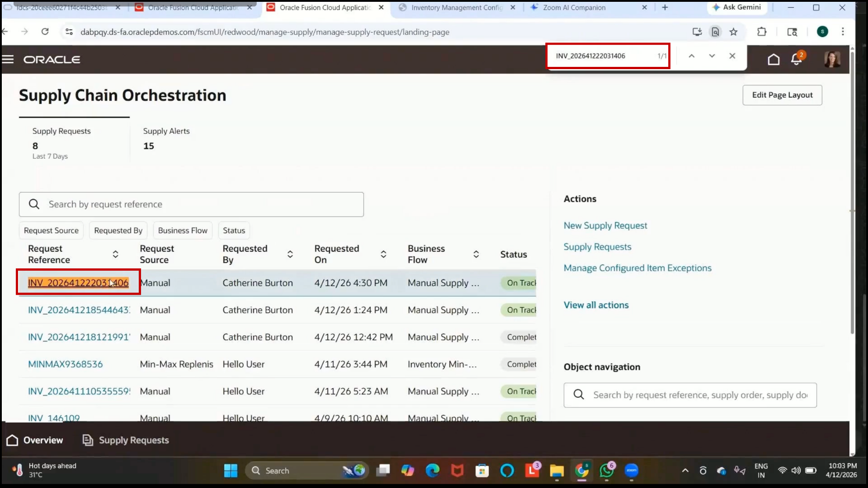Viewport: 868px width, 488px height.
Task: Open the 4/12/26 1:24 PM request link
Action: click(79, 310)
